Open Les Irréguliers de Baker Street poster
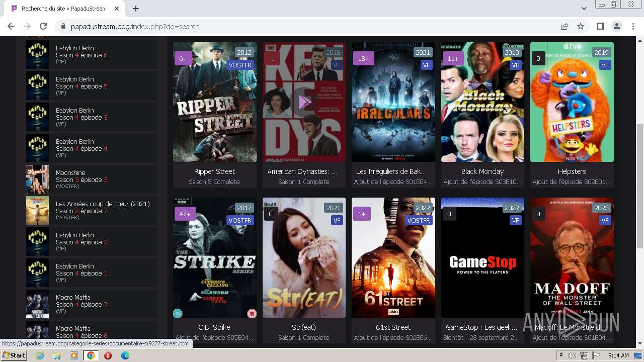The width and height of the screenshot is (644, 362). tap(393, 102)
